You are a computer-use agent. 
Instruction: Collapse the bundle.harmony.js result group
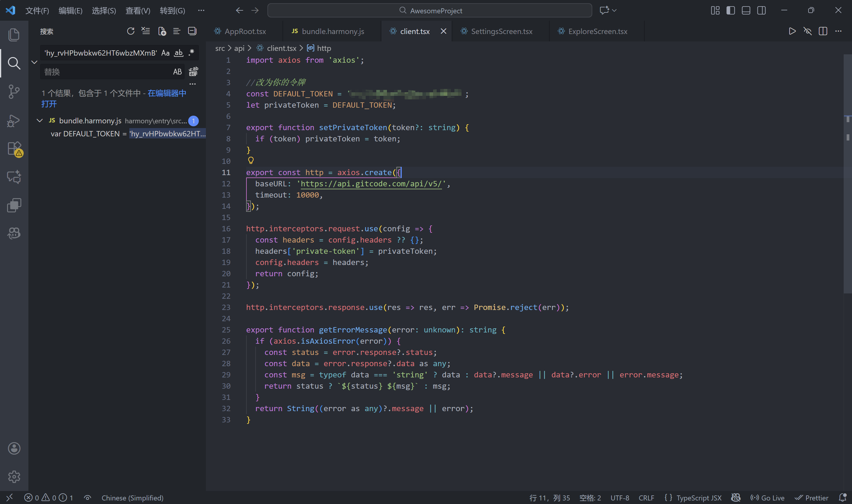tap(40, 121)
